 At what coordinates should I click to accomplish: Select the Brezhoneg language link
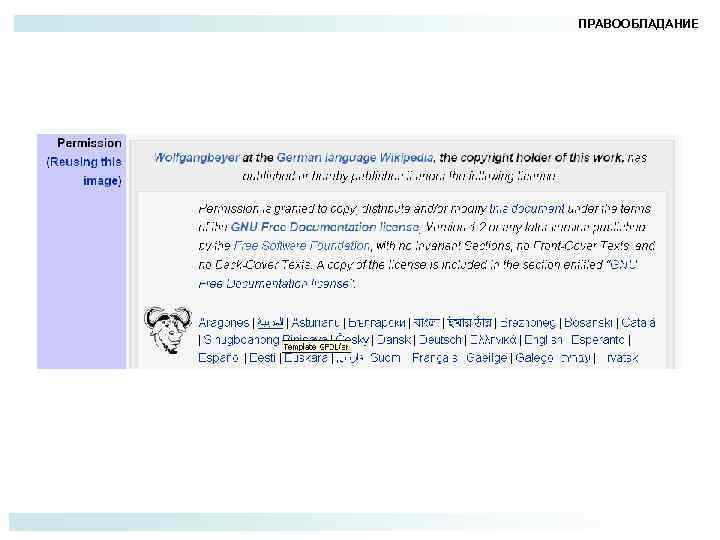point(527,323)
